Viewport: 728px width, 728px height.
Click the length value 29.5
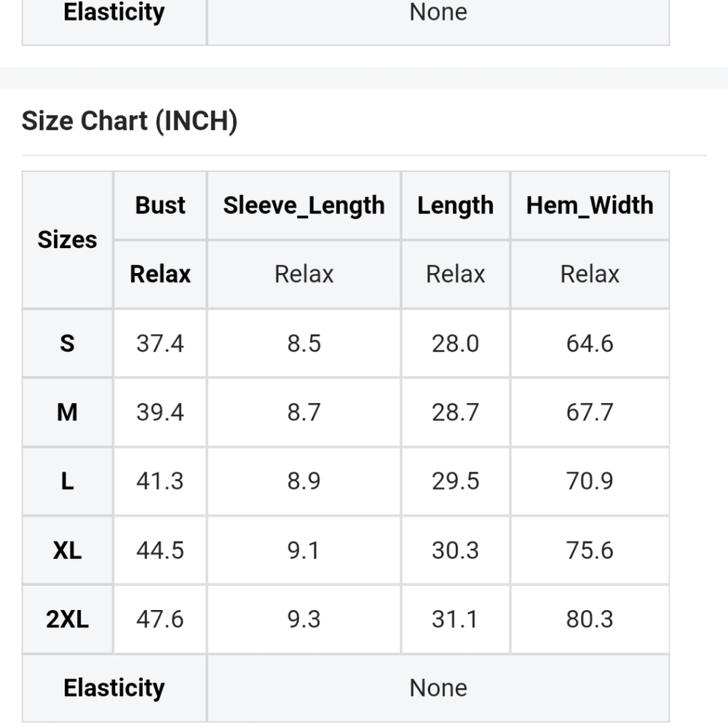(456, 481)
